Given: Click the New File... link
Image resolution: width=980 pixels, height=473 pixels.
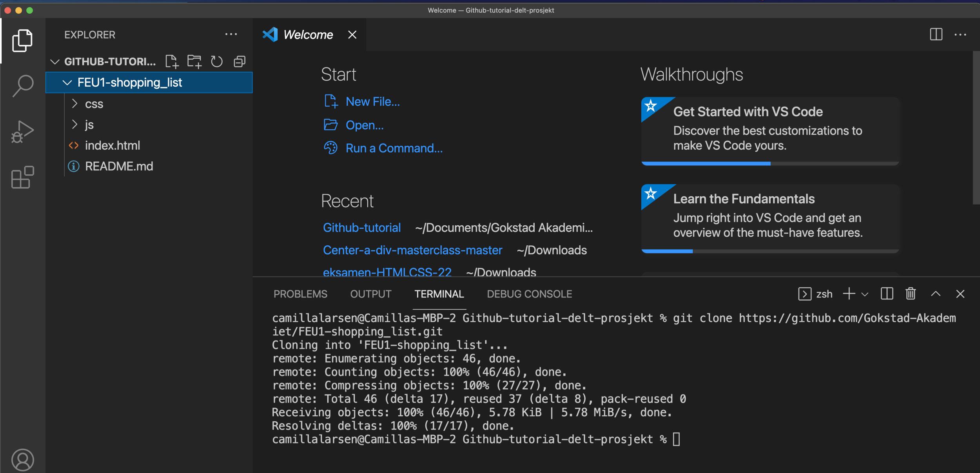Looking at the screenshot, I should (372, 101).
